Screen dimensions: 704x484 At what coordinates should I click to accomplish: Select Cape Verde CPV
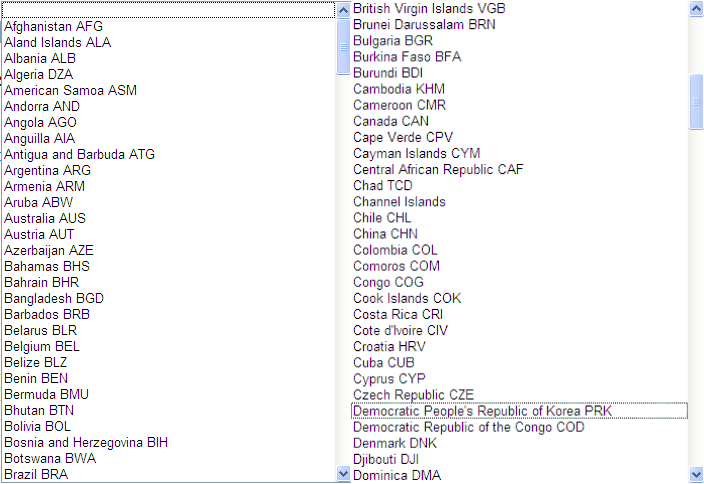[403, 137]
